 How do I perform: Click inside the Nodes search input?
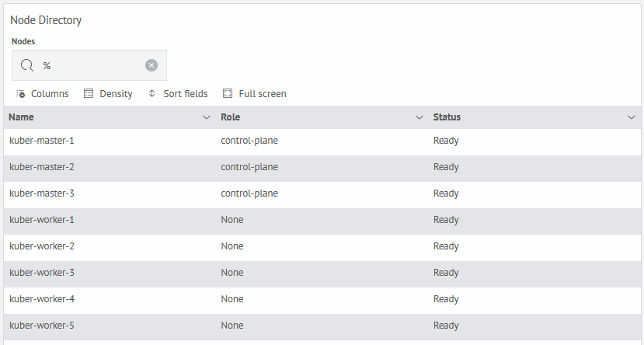click(x=89, y=65)
